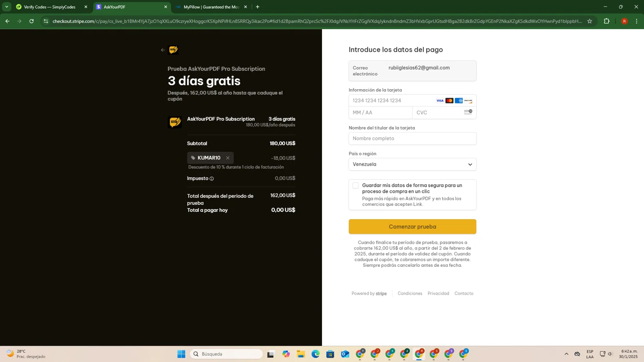
Task: Click the AskYourPDF logo at top of summary
Action: point(173,50)
